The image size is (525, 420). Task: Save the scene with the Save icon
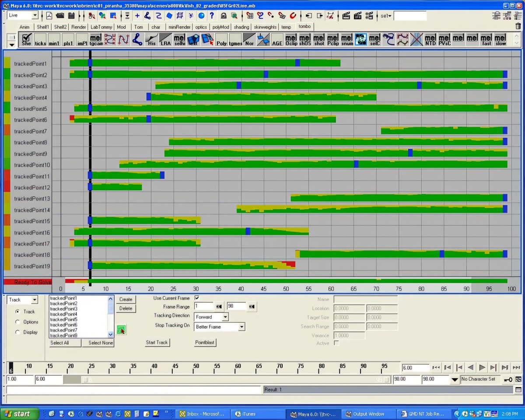point(71,15)
